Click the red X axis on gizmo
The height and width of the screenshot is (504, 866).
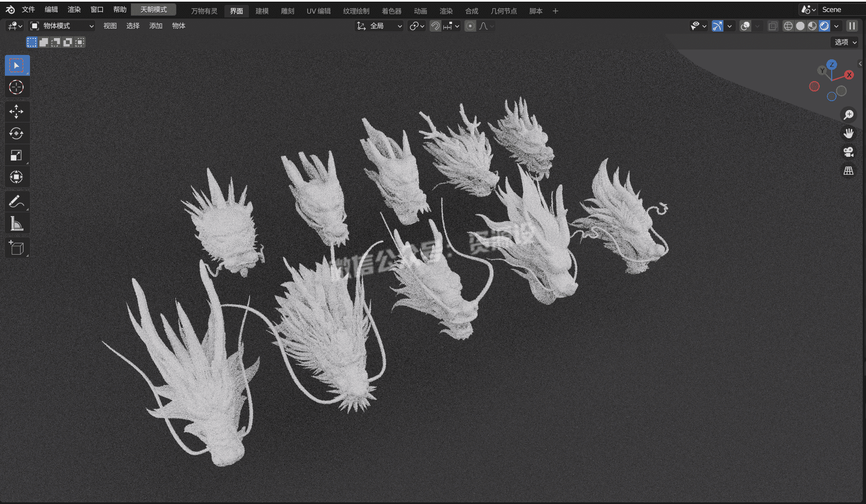pyautogui.click(x=849, y=75)
